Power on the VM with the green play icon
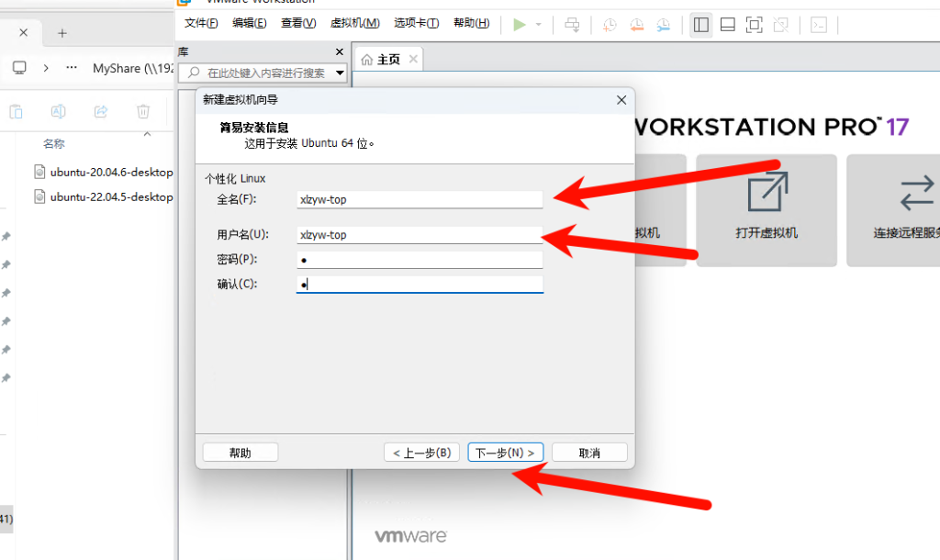940x560 pixels. 520,25
